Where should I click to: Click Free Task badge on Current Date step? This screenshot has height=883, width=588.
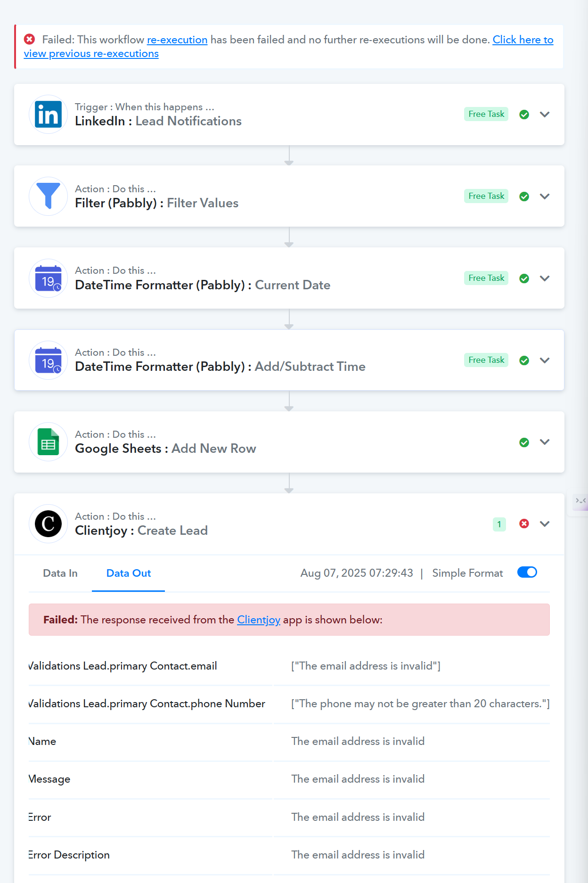click(x=486, y=278)
